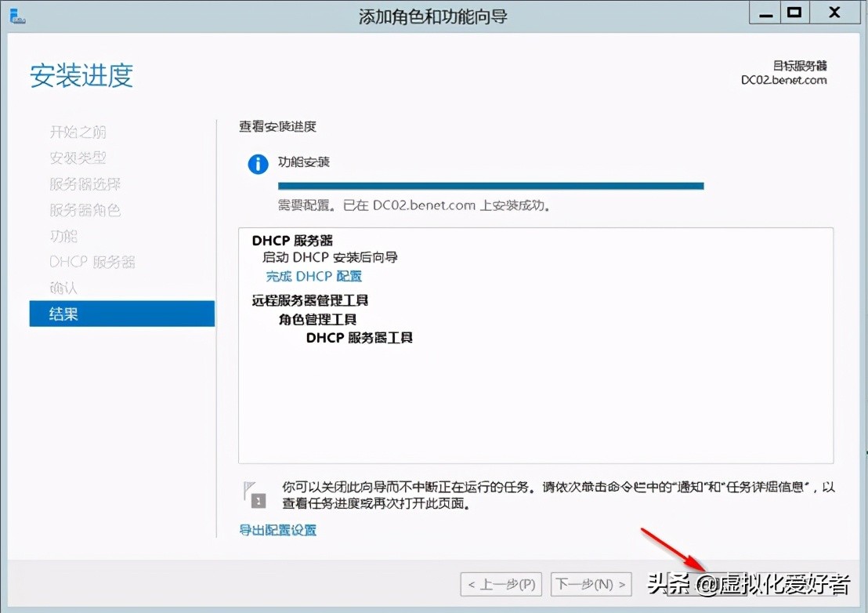Click the DC02.benet.com target server text
Viewport: 868px width, 613px height.
click(784, 80)
